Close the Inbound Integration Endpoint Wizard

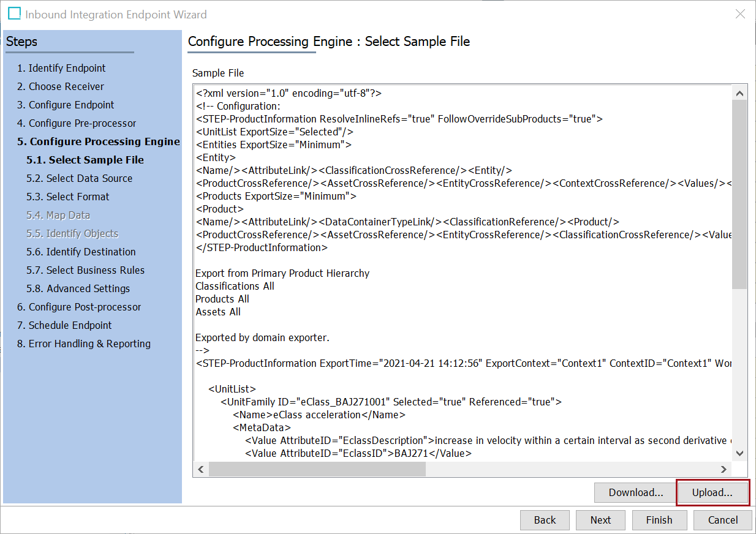tap(740, 14)
